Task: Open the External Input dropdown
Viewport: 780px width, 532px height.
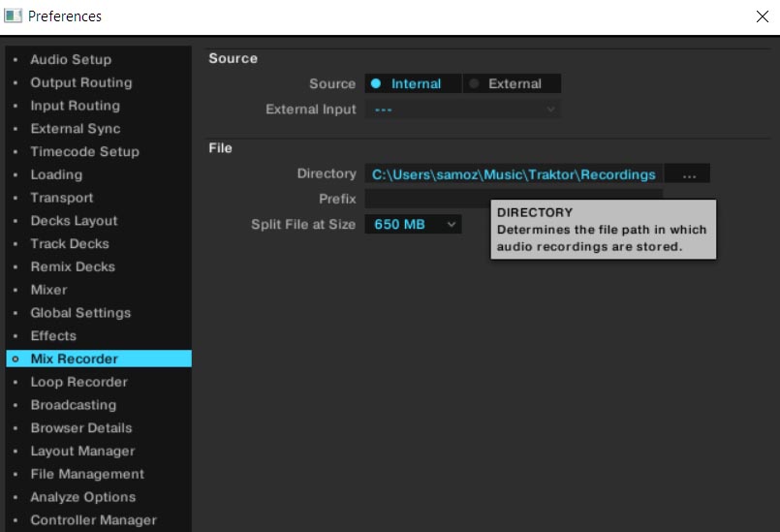Action: tap(462, 110)
